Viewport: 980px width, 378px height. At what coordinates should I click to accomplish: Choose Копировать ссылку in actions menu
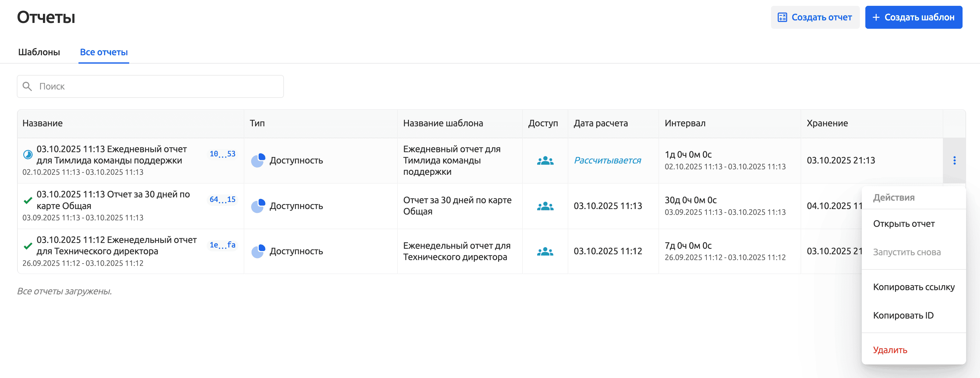(x=913, y=287)
